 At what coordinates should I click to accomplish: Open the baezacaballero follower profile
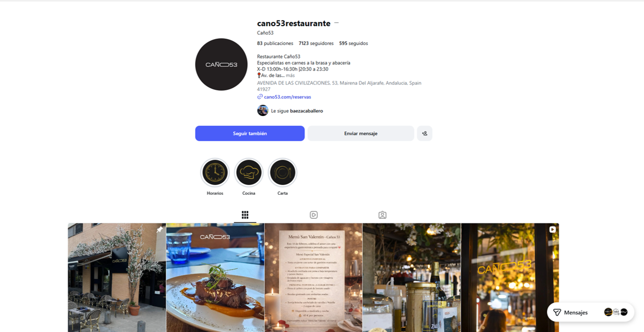coord(306,111)
